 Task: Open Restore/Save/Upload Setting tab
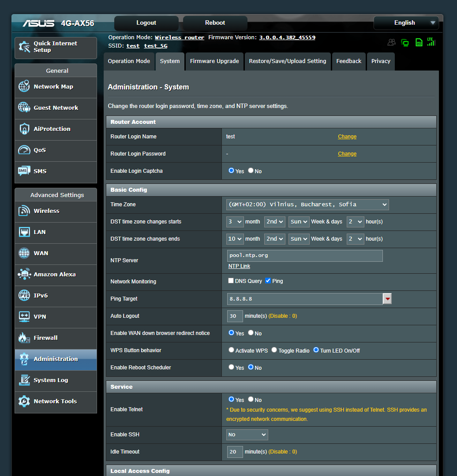click(x=288, y=61)
